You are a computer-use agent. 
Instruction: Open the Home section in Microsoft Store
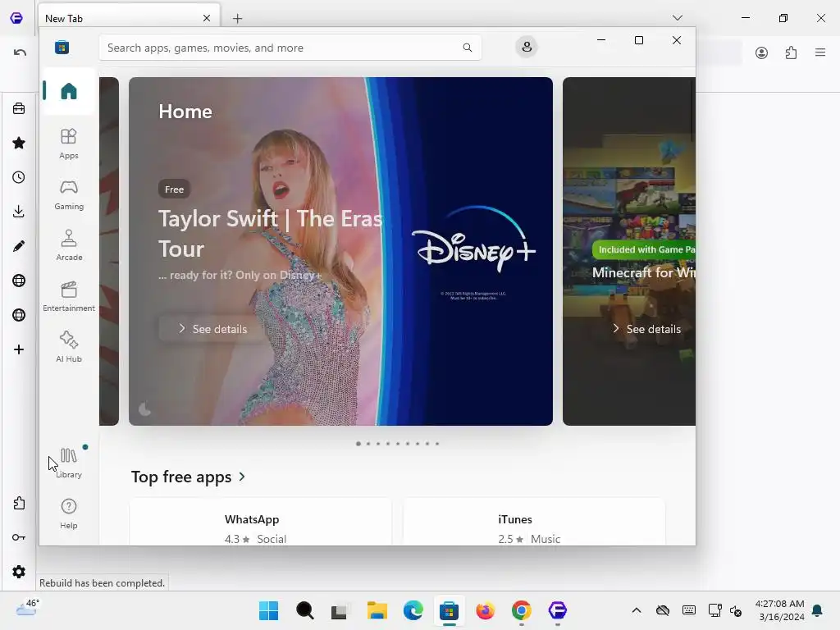tap(69, 91)
